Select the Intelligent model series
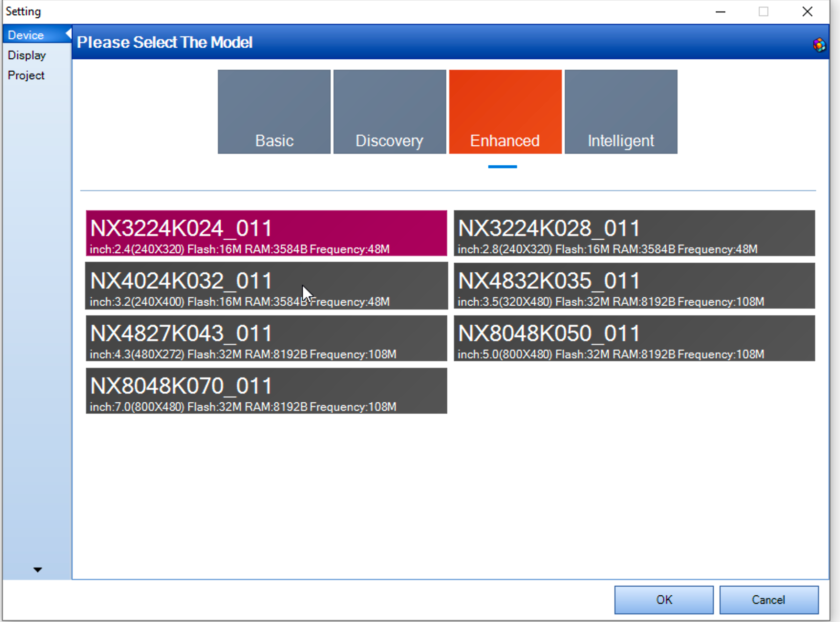Screen dimensions: 840x622 click(620, 111)
